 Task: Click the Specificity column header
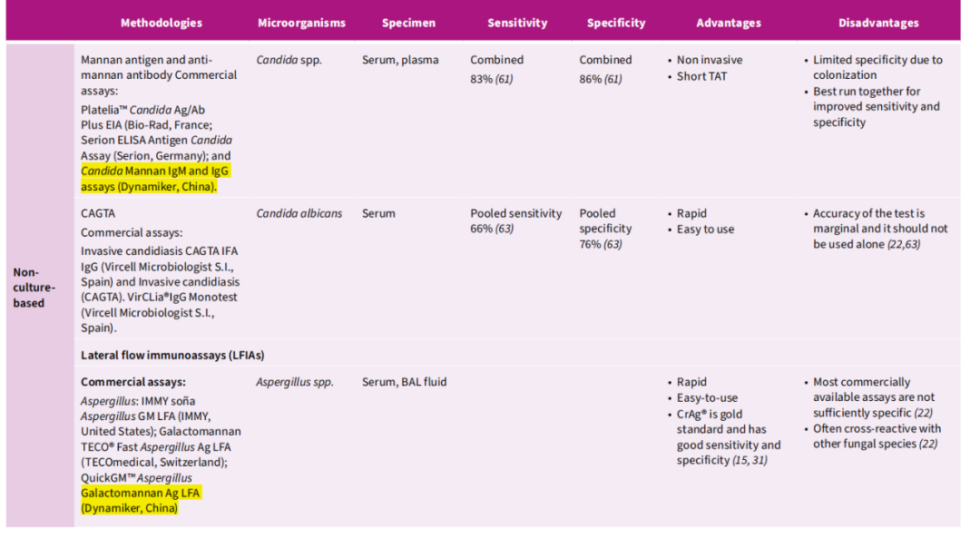click(x=616, y=23)
